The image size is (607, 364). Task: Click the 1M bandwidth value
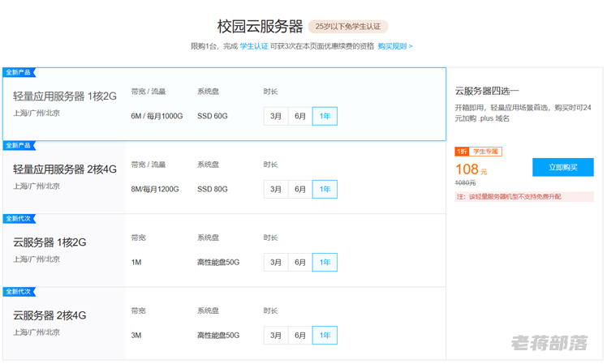(x=136, y=263)
